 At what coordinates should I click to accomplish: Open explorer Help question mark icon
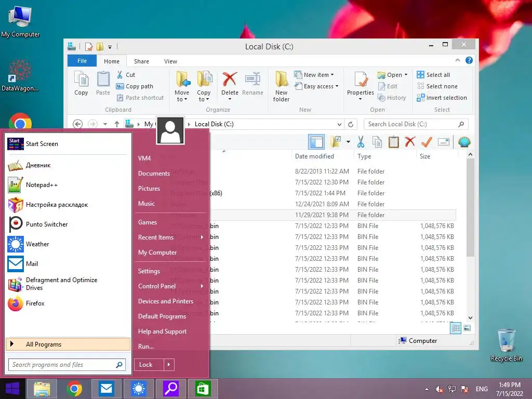[469, 60]
